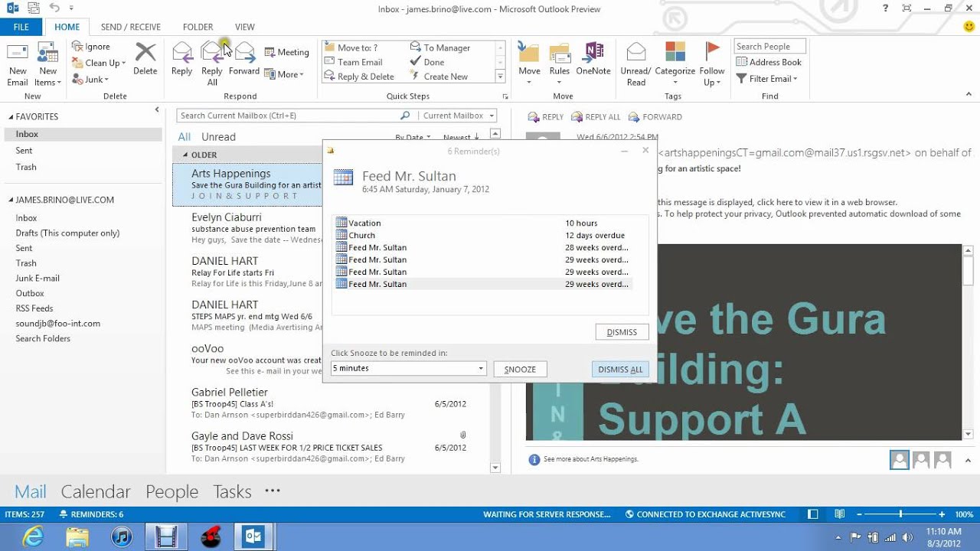Screen dimensions: 980x551
Task: Apply the Done quick step
Action: [426, 62]
